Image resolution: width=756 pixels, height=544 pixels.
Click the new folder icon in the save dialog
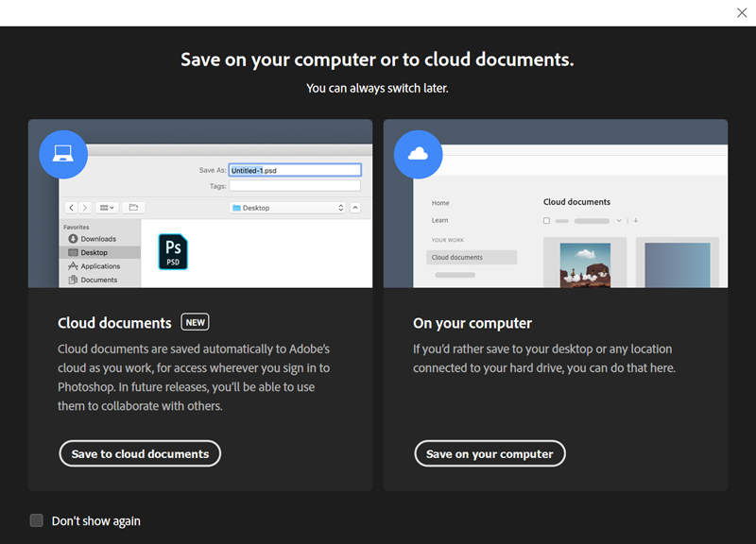point(133,208)
